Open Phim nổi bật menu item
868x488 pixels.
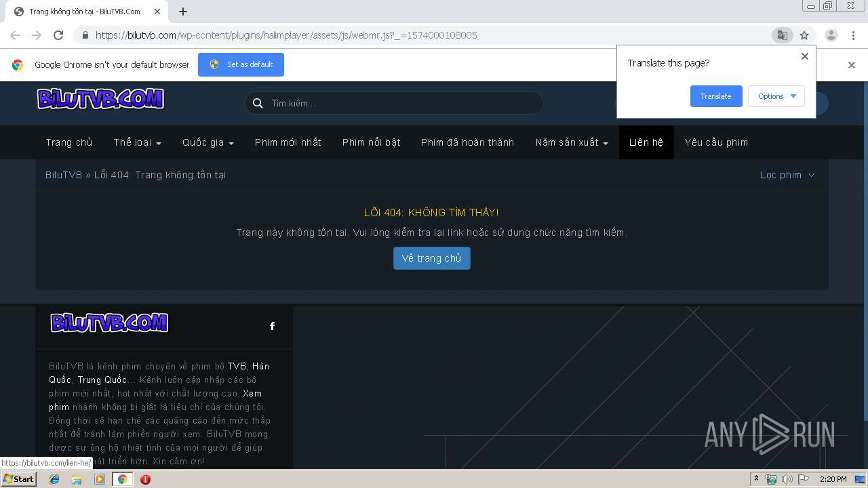pyautogui.click(x=371, y=142)
